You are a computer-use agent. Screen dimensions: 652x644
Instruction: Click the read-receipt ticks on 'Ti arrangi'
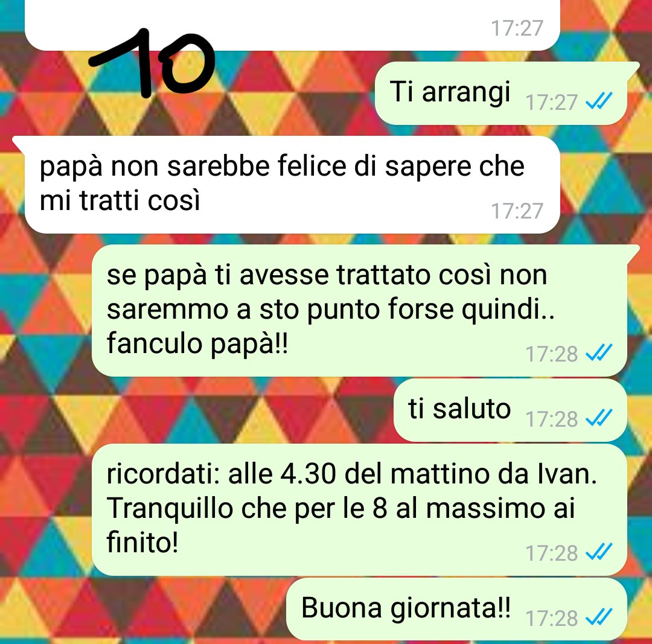[599, 100]
